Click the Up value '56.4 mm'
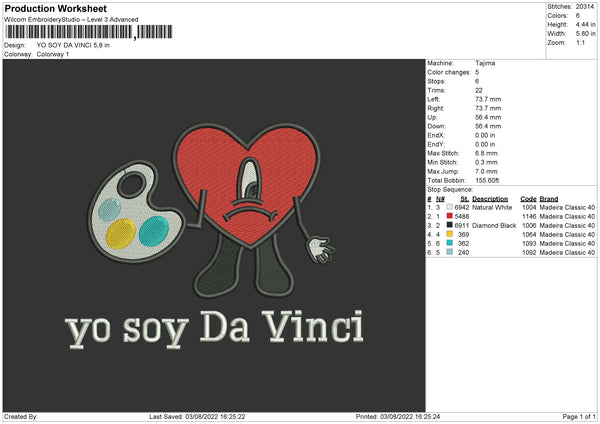Viewport: 600px width, 424px height. pyautogui.click(x=488, y=117)
